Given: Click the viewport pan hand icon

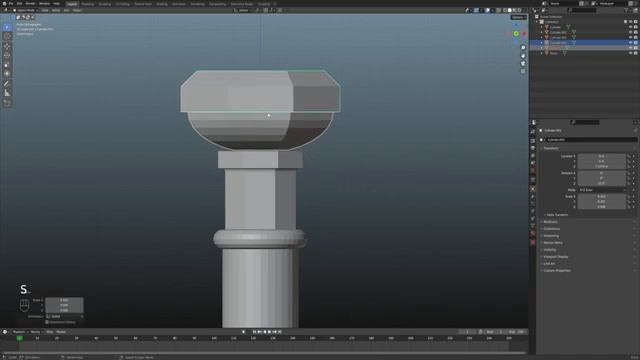Looking at the screenshot, I should coord(523,56).
